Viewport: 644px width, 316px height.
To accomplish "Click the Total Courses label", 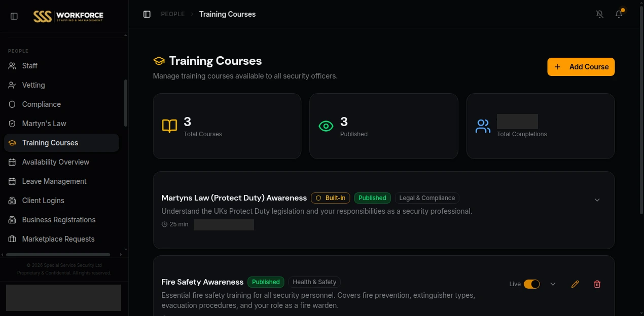I will (x=203, y=134).
